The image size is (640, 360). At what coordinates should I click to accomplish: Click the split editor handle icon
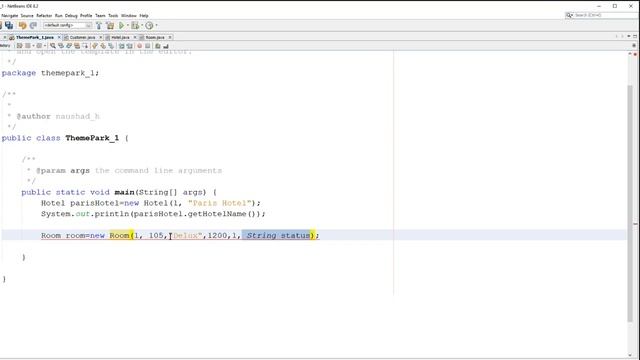coord(634,45)
